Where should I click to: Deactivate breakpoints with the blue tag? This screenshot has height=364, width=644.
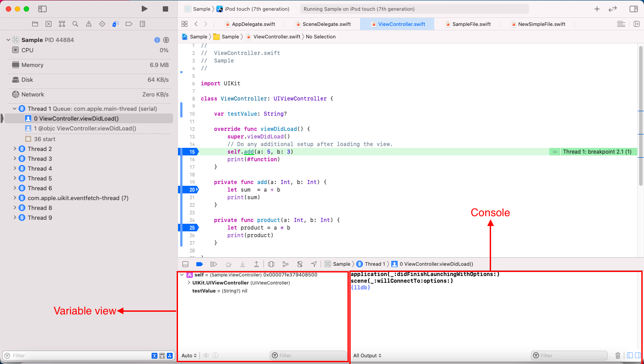click(x=200, y=264)
